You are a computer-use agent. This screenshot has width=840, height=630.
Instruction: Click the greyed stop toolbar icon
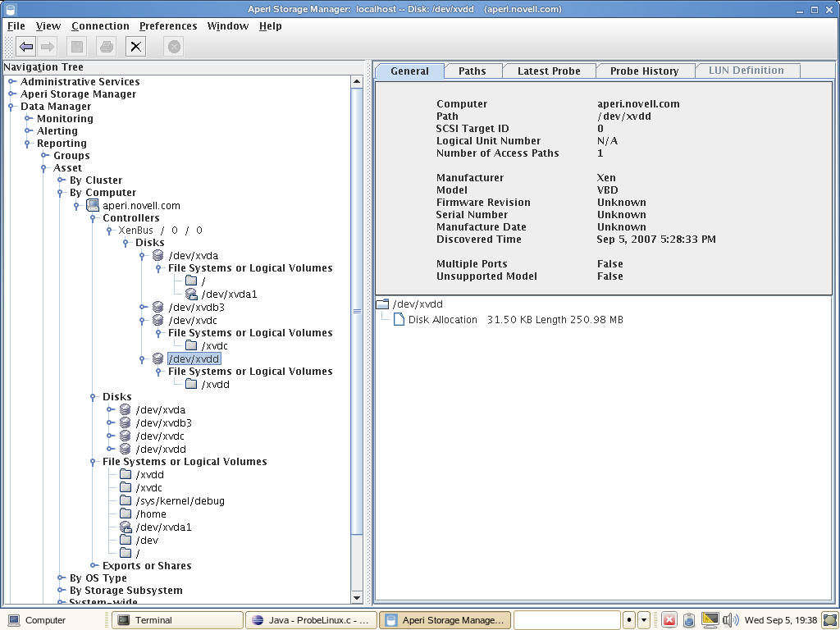click(174, 47)
